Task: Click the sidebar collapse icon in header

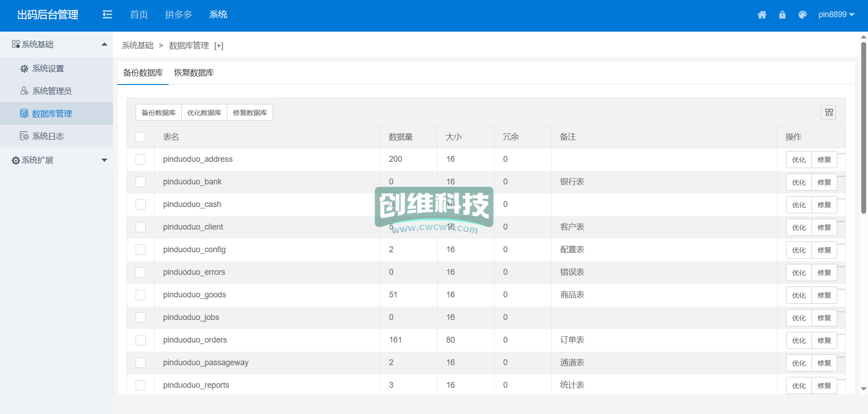Action: click(107, 15)
